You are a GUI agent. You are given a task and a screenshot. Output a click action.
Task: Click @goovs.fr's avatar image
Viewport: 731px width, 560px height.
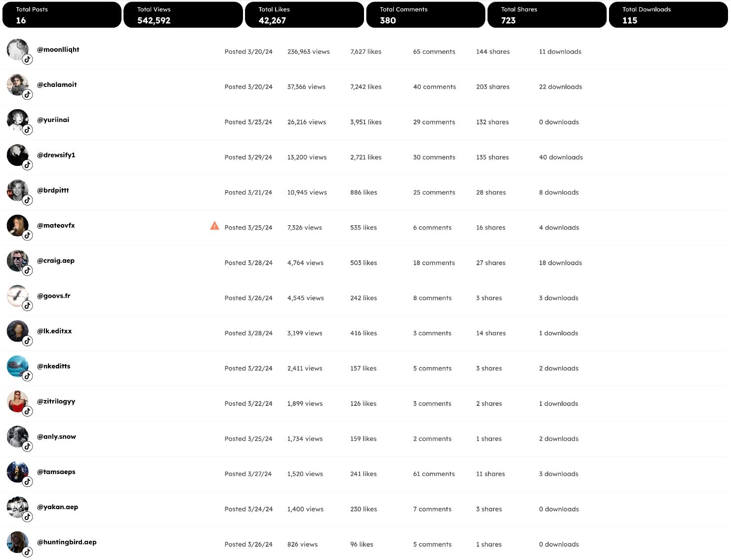point(17,296)
